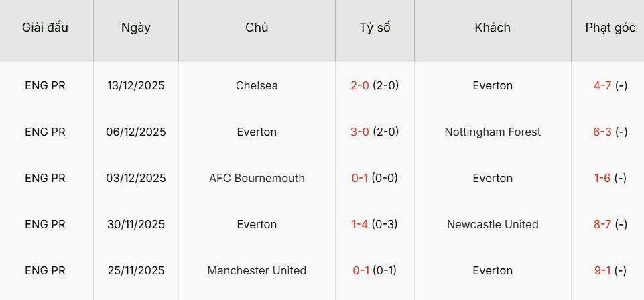
Task: Open the 3-0 score result
Action: [x=360, y=132]
